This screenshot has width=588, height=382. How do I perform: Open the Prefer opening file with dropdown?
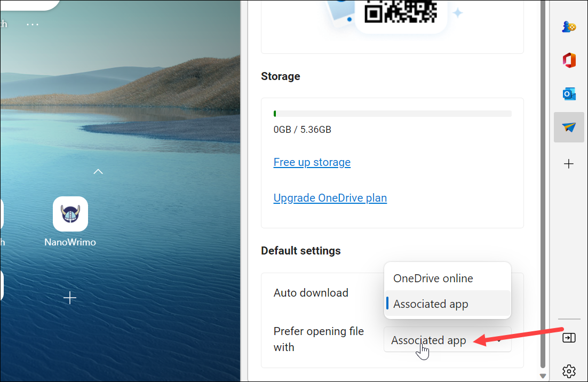tap(447, 340)
